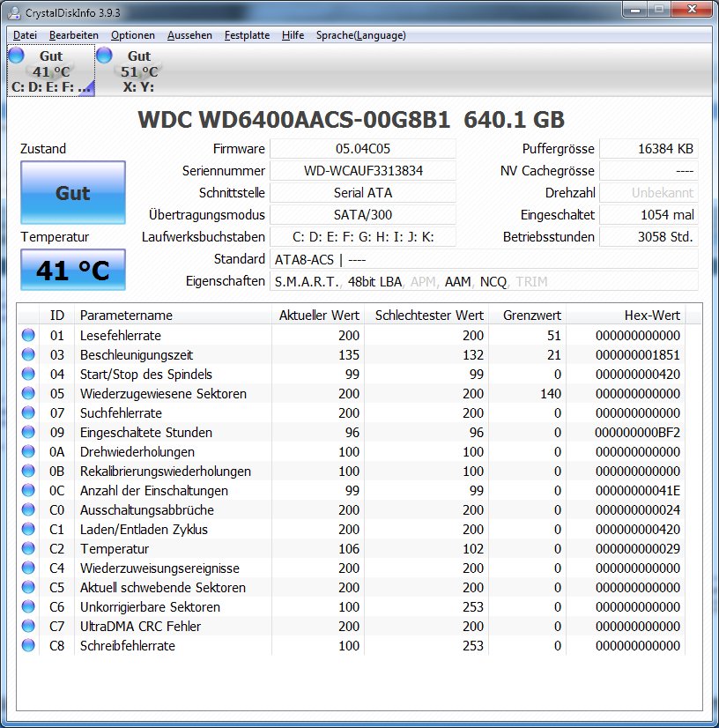Image resolution: width=719 pixels, height=728 pixels.
Task: Select the UltraDMA CRC Fehler row name
Action: [x=140, y=627]
